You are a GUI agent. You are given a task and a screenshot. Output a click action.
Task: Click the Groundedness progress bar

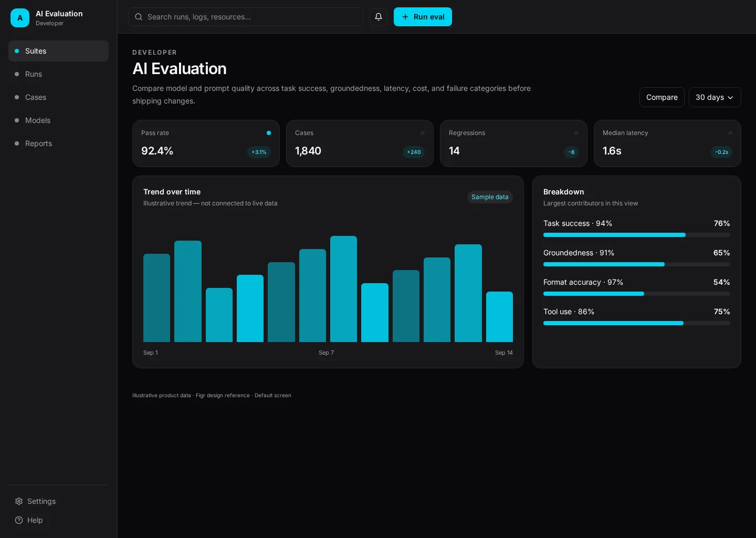click(x=636, y=264)
